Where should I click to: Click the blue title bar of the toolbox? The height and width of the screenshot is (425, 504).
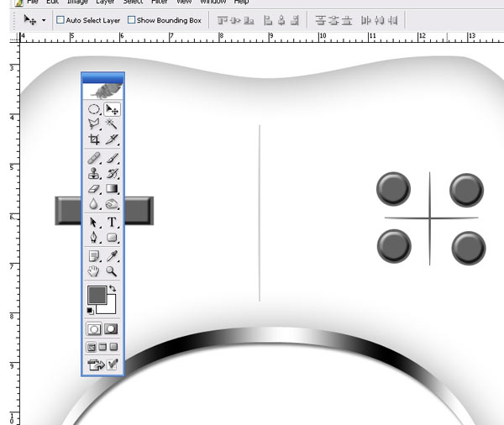click(x=102, y=77)
